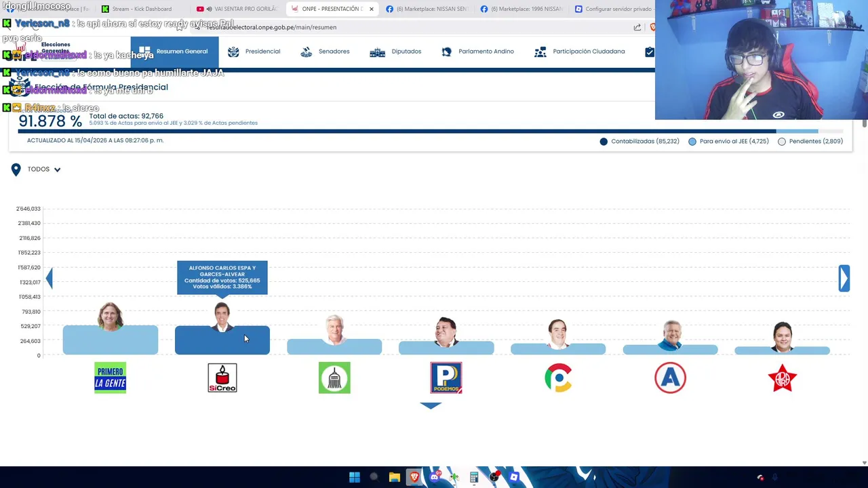Open the Windows Start menu
The height and width of the screenshot is (488, 868).
click(355, 477)
